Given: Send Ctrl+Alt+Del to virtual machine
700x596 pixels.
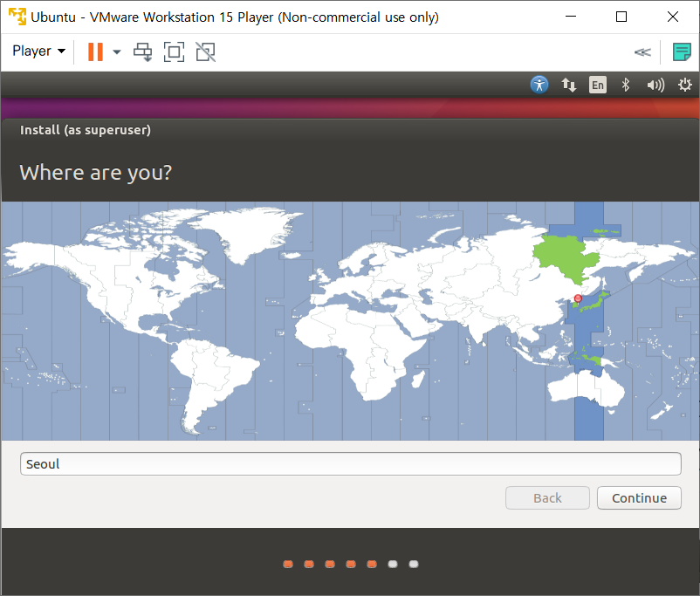Looking at the screenshot, I should coord(143,51).
